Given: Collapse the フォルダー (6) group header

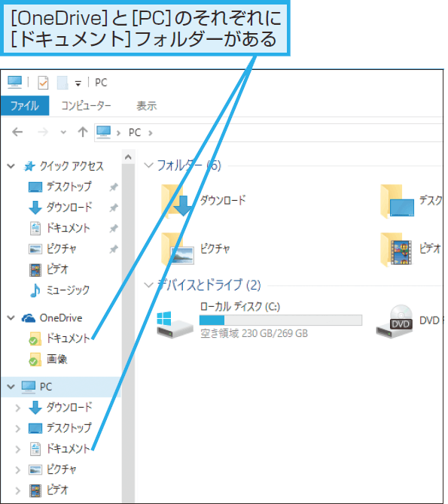Looking at the screenshot, I should [148, 165].
